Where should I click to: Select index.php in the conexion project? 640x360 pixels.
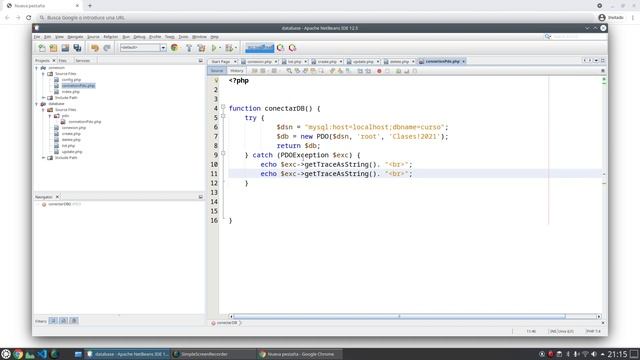(71, 92)
